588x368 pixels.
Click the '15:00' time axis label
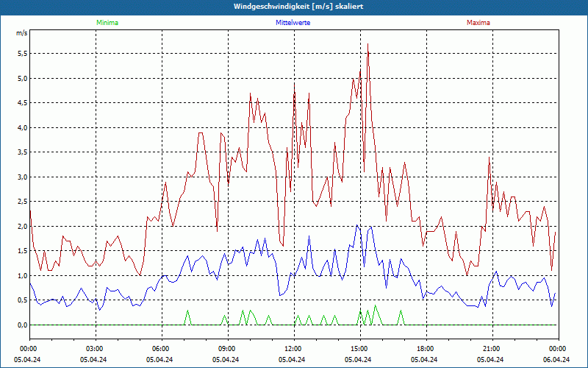tap(359, 349)
